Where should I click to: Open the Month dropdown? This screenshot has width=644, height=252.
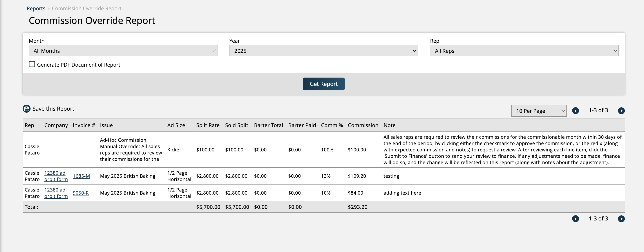tap(123, 51)
